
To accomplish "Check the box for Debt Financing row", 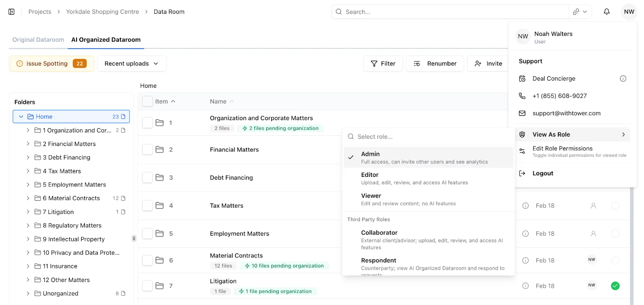I will [x=147, y=177].
